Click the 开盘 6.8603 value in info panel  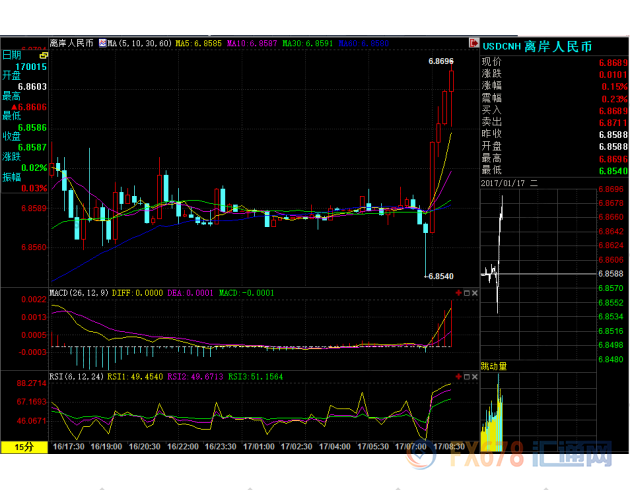(x=32, y=87)
